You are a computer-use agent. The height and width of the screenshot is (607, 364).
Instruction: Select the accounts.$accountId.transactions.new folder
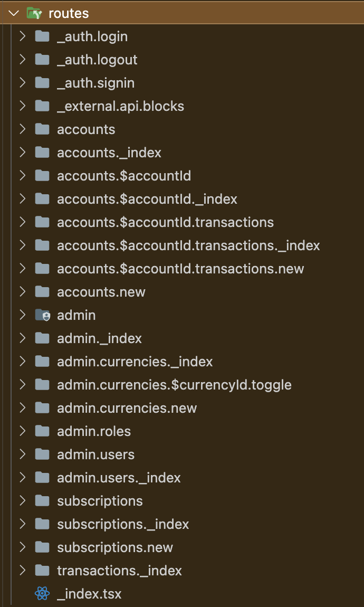180,268
